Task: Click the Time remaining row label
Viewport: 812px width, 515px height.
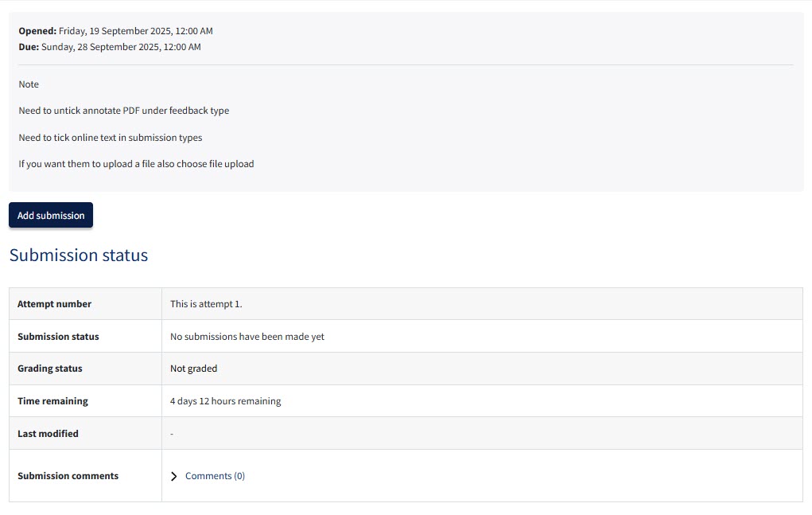Action: [52, 401]
